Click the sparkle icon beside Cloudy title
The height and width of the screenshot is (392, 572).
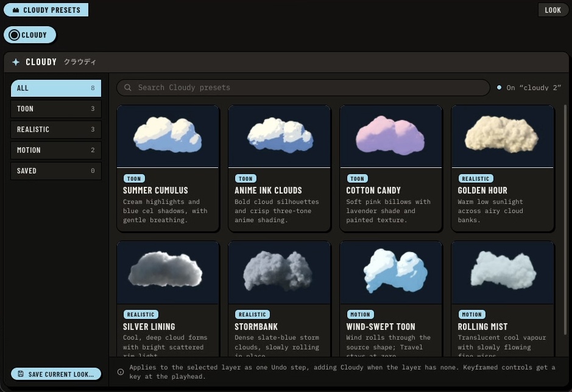[x=16, y=62]
